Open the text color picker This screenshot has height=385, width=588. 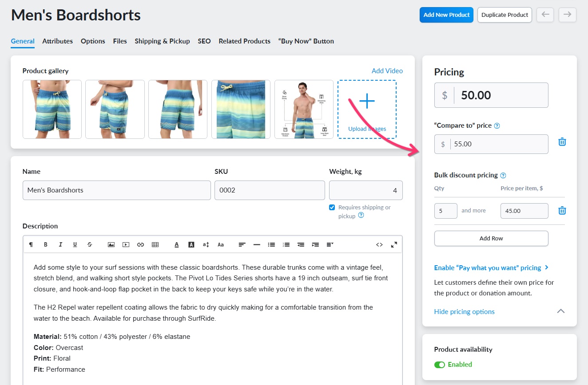click(x=176, y=244)
